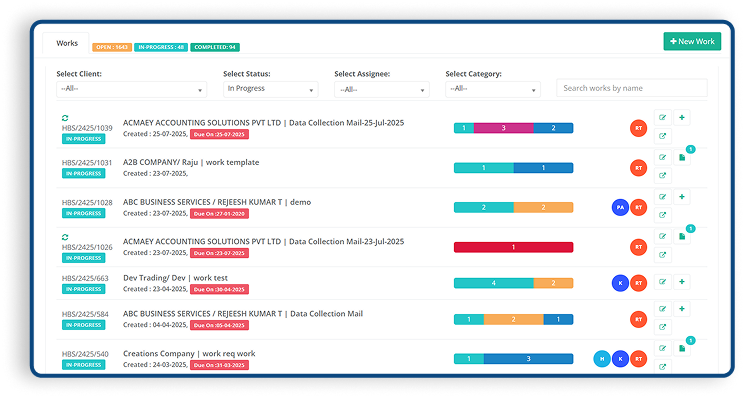Click Due On 30-04-2025 badge
This screenshot has height=398, width=745.
[x=220, y=289]
